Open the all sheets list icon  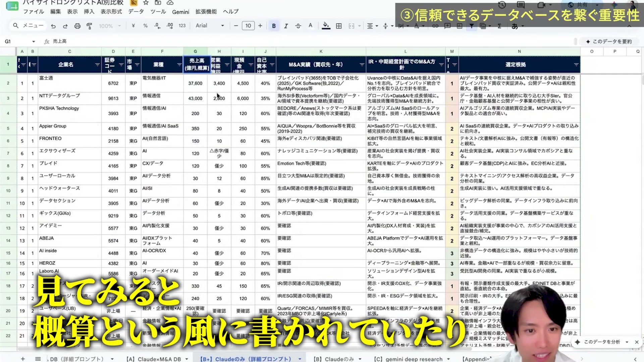click(38, 359)
